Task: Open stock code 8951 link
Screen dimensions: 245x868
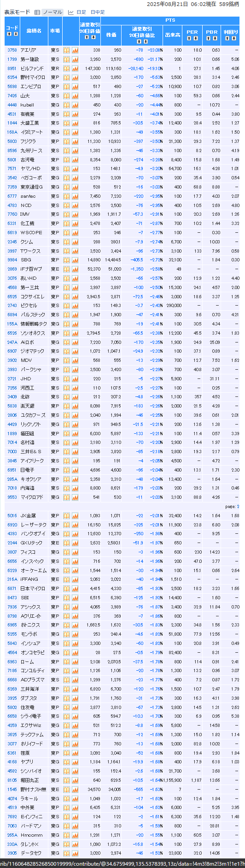Action: tap(12, 68)
